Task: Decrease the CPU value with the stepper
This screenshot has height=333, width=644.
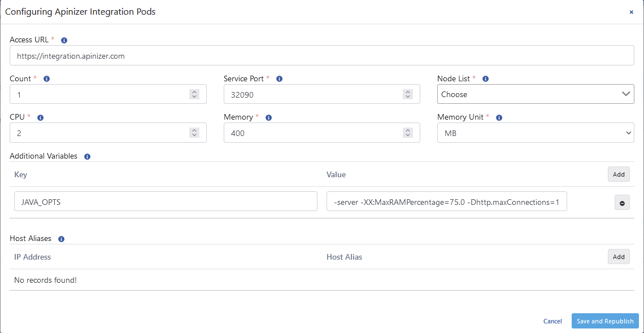Action: click(x=194, y=135)
